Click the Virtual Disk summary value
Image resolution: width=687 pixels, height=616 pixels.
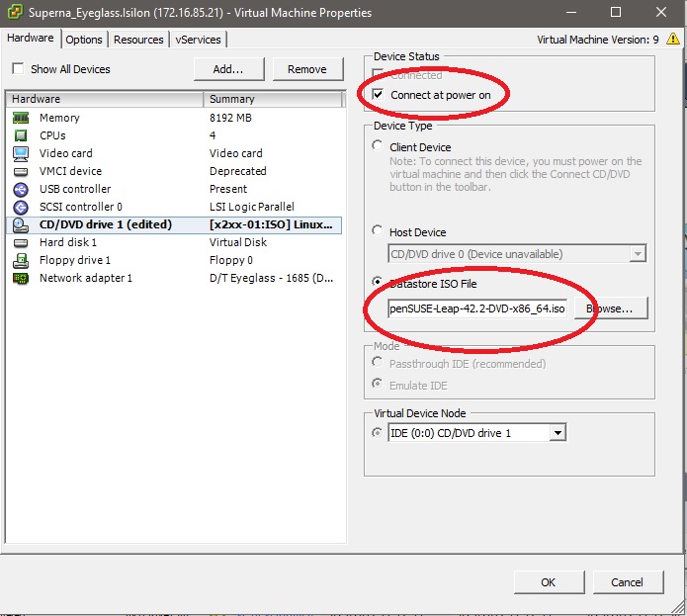(x=238, y=242)
